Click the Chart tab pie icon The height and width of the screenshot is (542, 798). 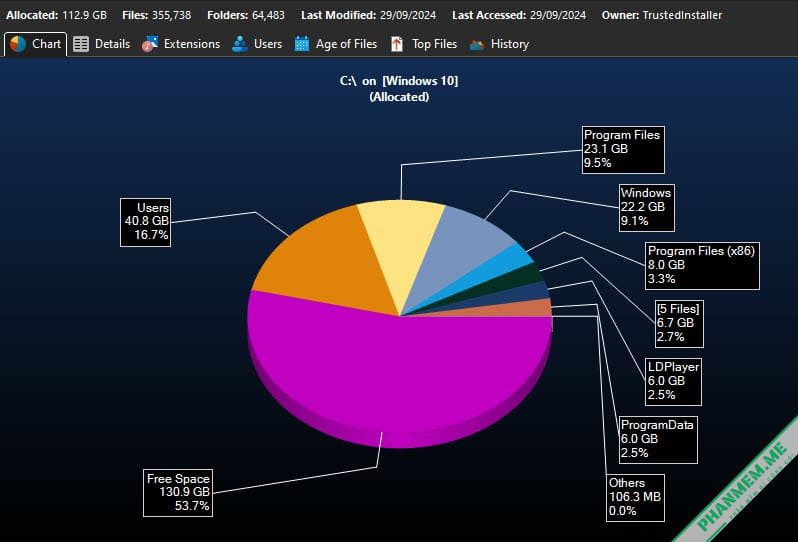(x=18, y=44)
